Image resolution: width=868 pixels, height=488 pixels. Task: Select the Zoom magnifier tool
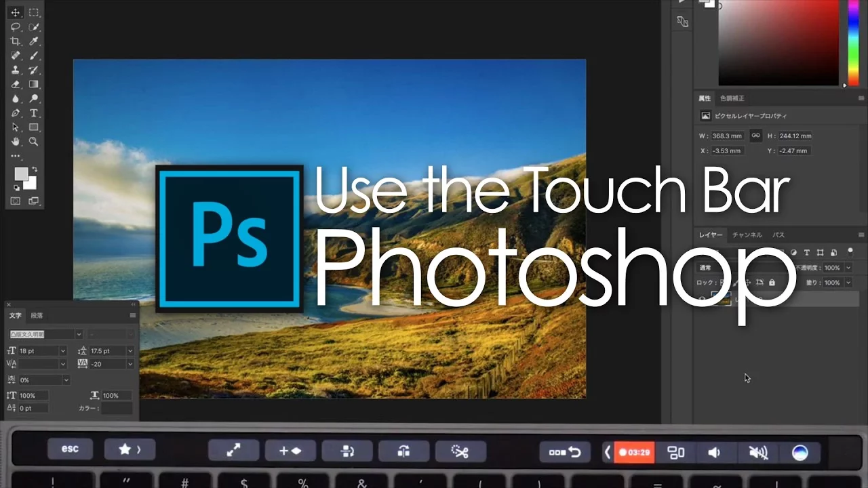click(x=33, y=142)
